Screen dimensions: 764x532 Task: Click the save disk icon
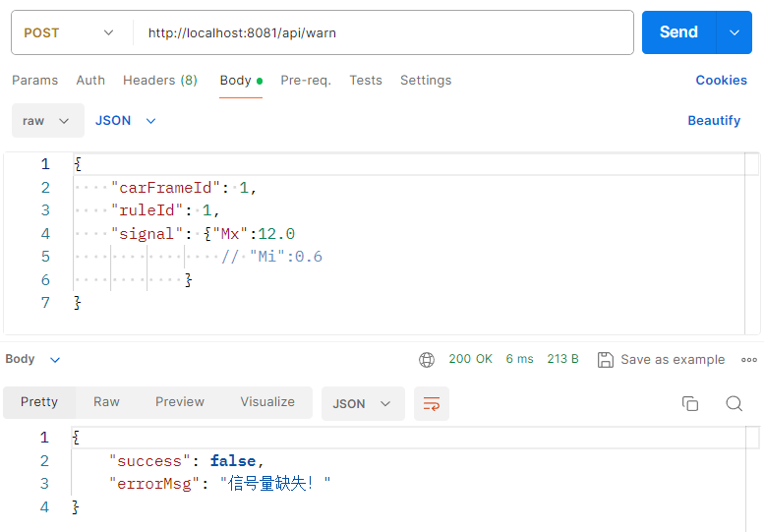(605, 360)
